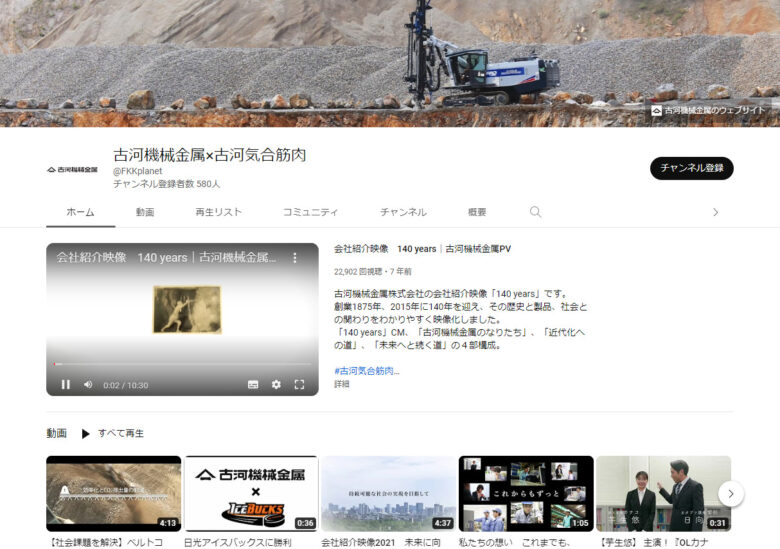The width and height of the screenshot is (780, 549).
Task: Open the 再生リスト tab
Action: point(218,212)
